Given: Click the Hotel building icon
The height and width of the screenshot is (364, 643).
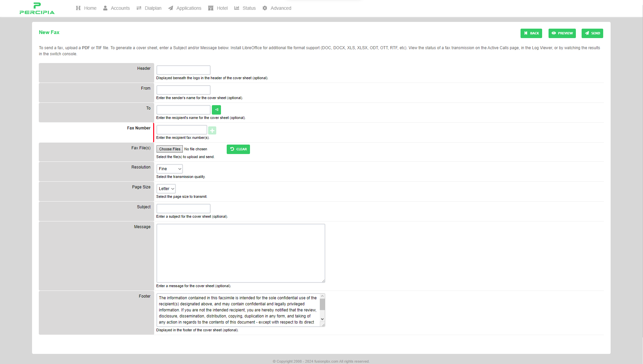Looking at the screenshot, I should pos(211,8).
